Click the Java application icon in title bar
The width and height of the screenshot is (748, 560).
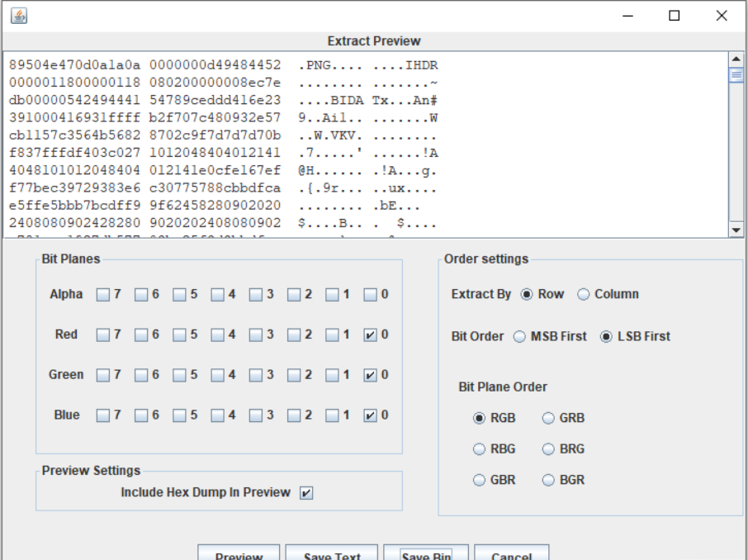click(19, 16)
